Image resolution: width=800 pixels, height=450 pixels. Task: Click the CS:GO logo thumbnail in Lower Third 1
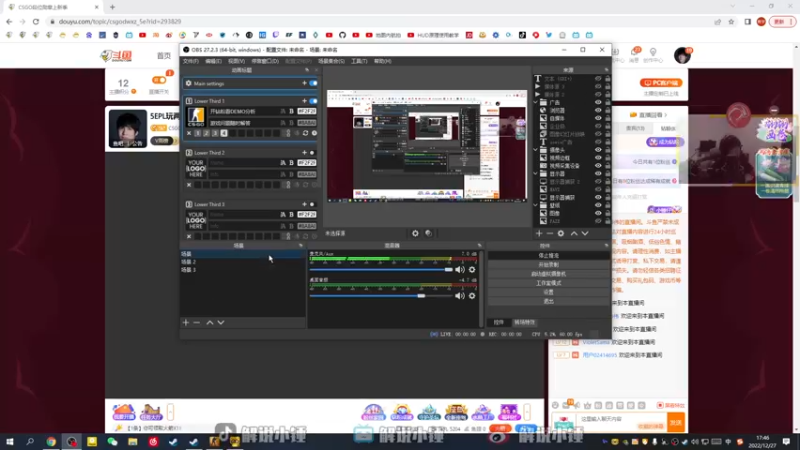[x=196, y=117]
